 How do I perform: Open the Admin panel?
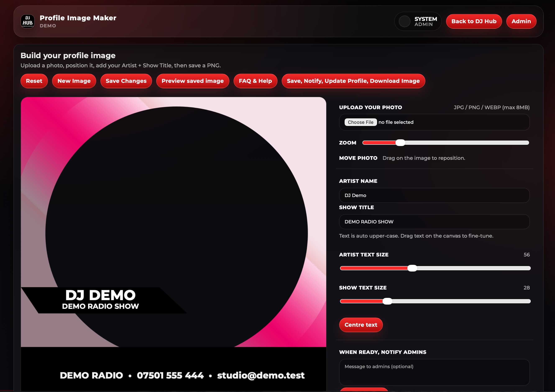521,21
